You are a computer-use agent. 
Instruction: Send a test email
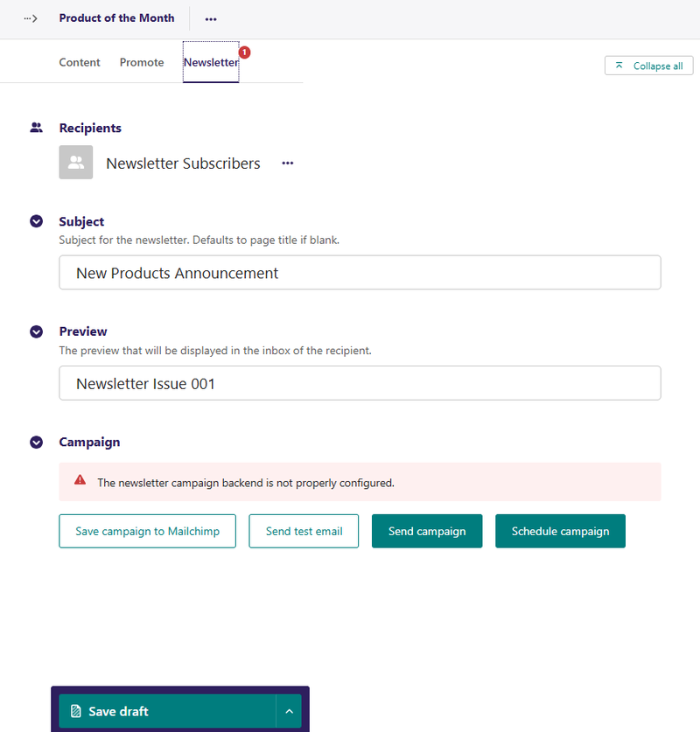pyautogui.click(x=304, y=531)
